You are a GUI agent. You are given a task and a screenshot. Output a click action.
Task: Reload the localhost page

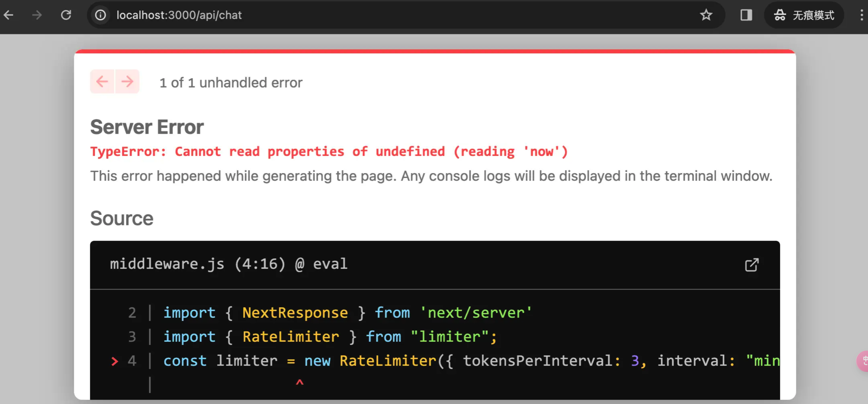click(x=66, y=15)
